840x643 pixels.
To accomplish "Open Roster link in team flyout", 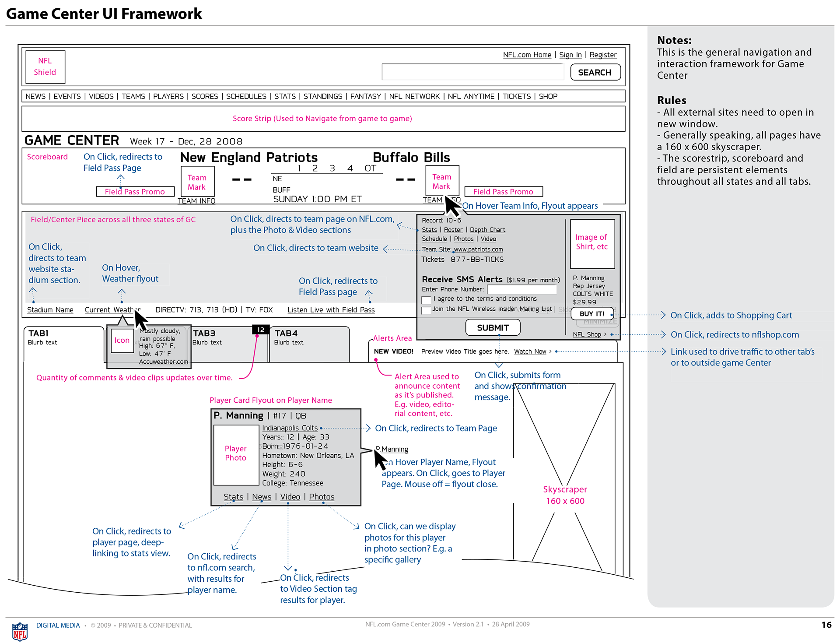I will (x=453, y=230).
